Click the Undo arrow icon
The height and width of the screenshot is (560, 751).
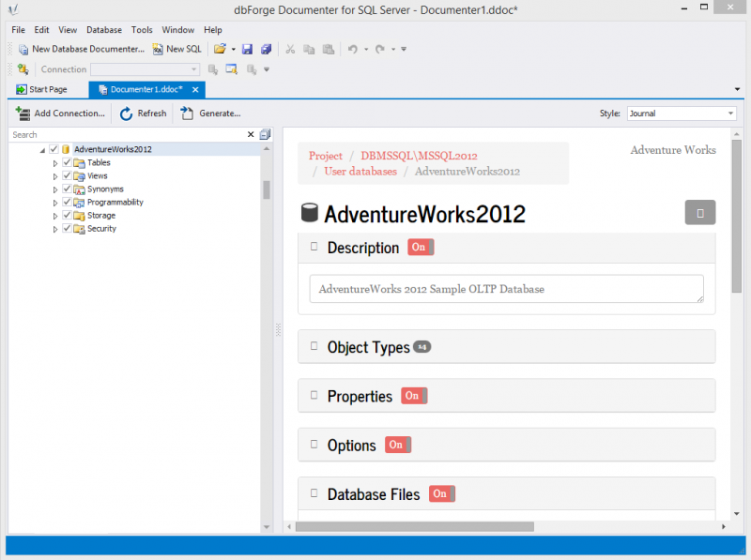tap(353, 49)
